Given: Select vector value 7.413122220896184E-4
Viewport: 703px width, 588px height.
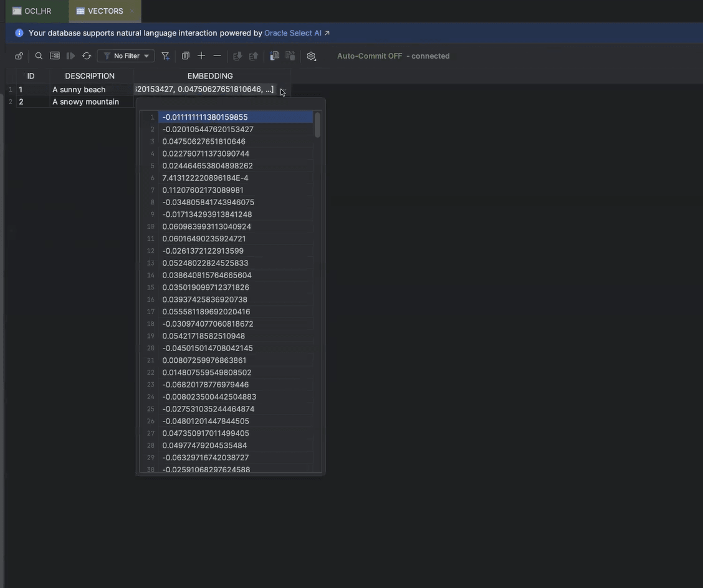Looking at the screenshot, I should pos(235,178).
